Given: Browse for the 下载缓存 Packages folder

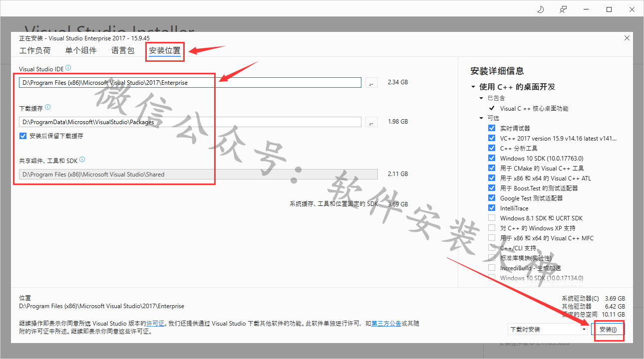Looking at the screenshot, I should 371,122.
